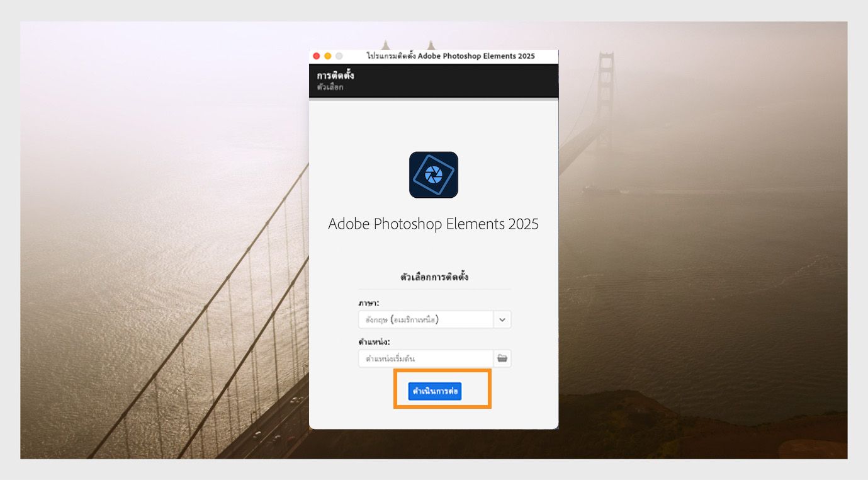Close the installer with the red button
Image resolution: width=868 pixels, height=480 pixels.
(x=317, y=56)
